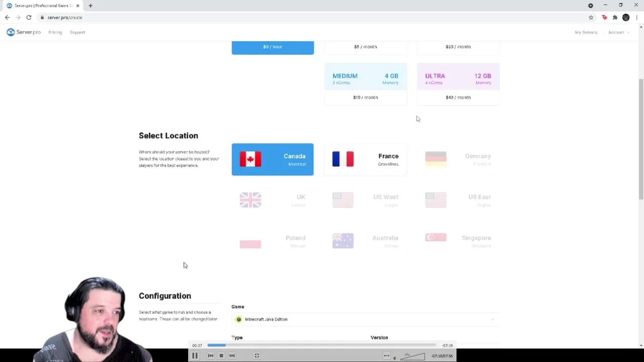Go forward in the browser
The image size is (644, 362).
(18, 18)
